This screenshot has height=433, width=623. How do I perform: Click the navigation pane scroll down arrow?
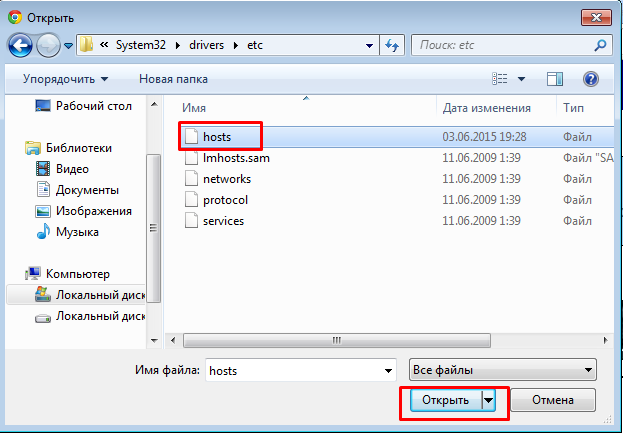pyautogui.click(x=154, y=340)
